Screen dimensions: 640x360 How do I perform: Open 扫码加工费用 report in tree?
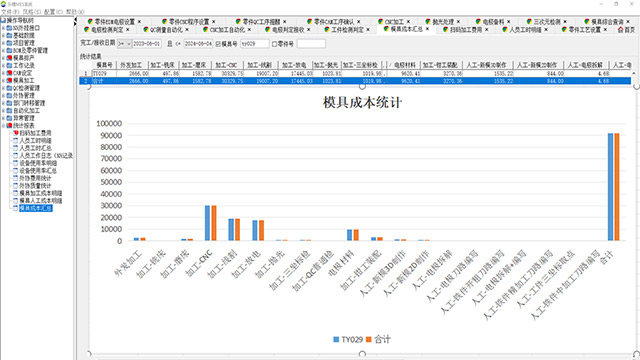pos(36,133)
